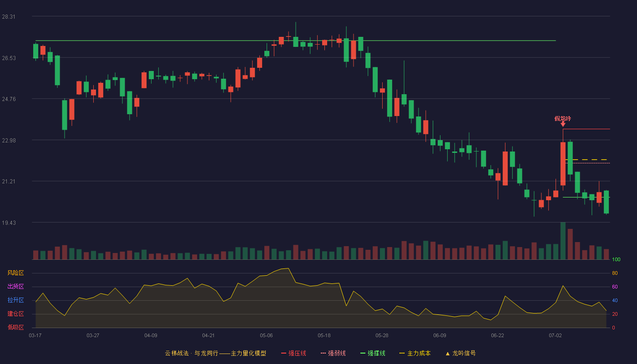The height and width of the screenshot is (364, 637).
Task: Toggle the 强撑线 legend item
Action: tap(373, 353)
